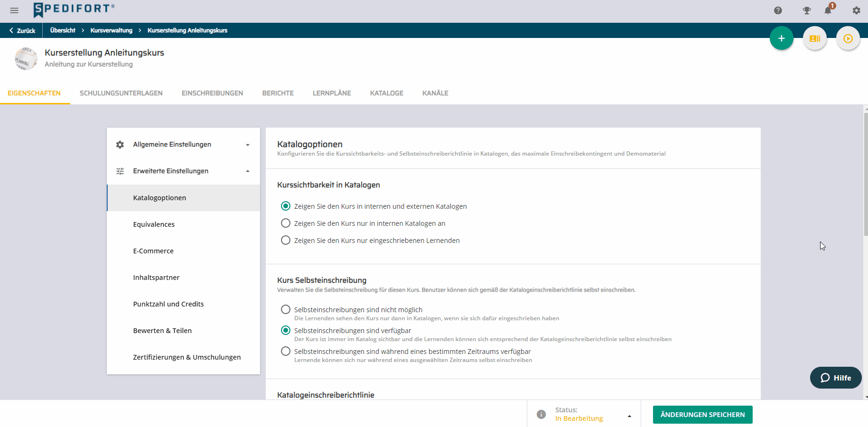Click the sliders icon beside Erweiterte Einstellungen
Image resolution: width=868 pixels, height=427 pixels.
coord(120,171)
